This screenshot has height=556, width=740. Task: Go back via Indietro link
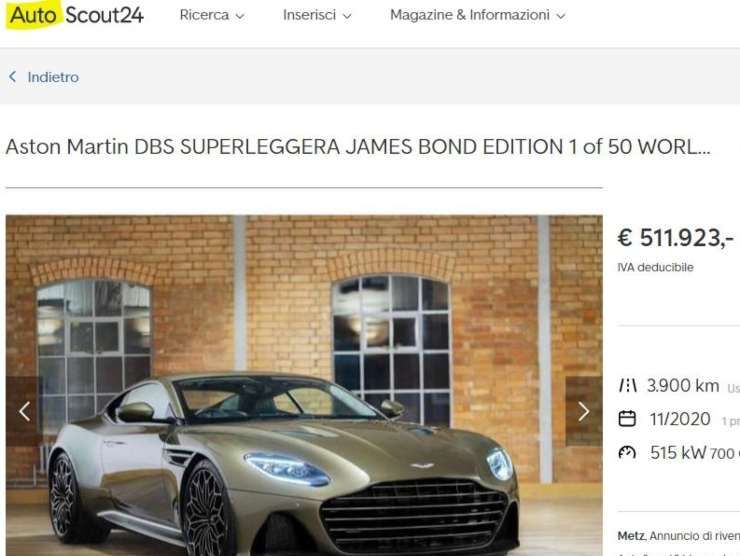click(53, 77)
